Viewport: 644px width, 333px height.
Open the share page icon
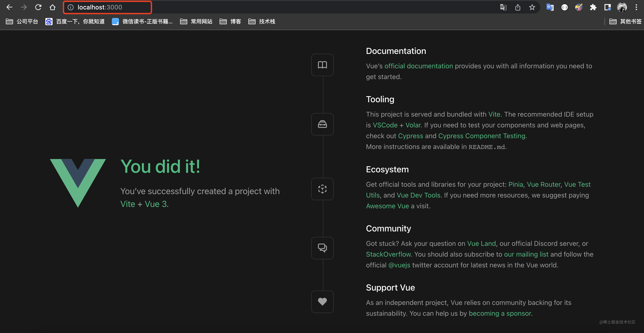point(518,7)
